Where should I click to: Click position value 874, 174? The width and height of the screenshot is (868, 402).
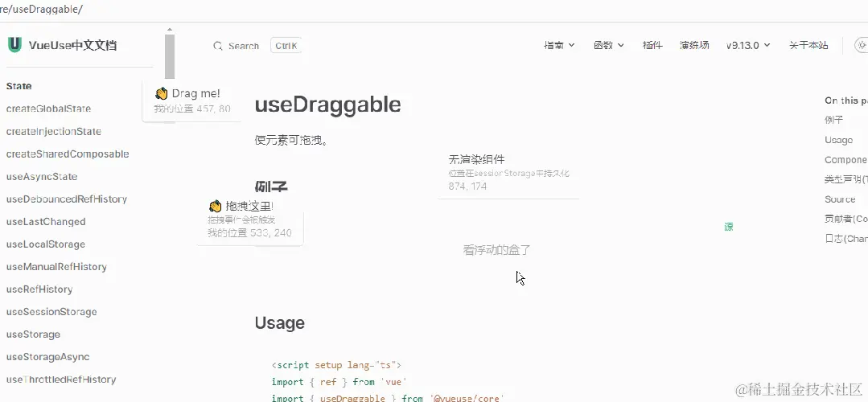point(467,187)
